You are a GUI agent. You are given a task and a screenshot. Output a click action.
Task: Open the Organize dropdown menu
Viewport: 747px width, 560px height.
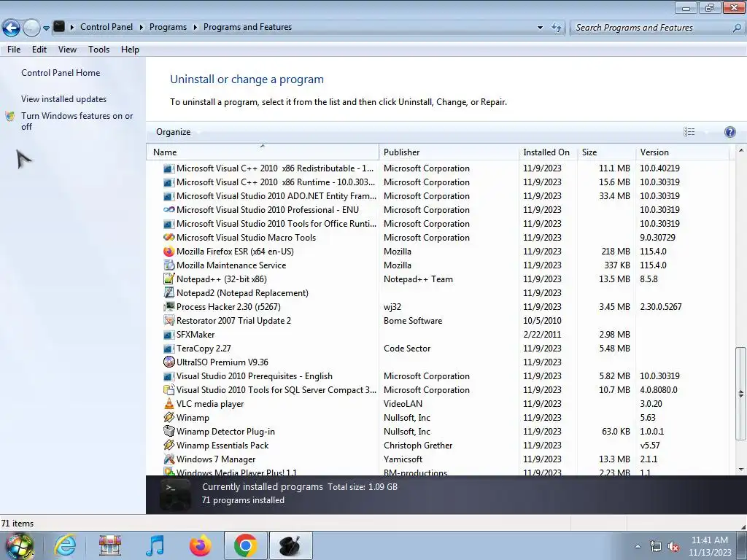click(177, 132)
